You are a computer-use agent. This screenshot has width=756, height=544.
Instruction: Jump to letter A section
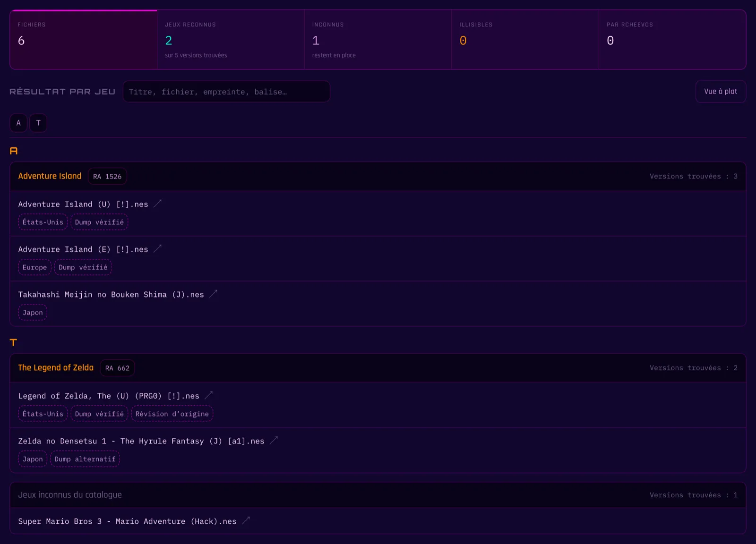18,123
